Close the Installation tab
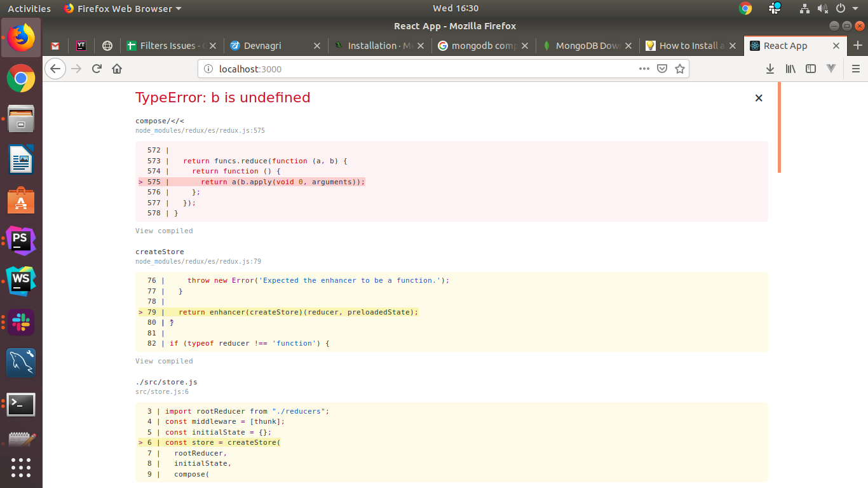This screenshot has width=868, height=488. point(421,46)
